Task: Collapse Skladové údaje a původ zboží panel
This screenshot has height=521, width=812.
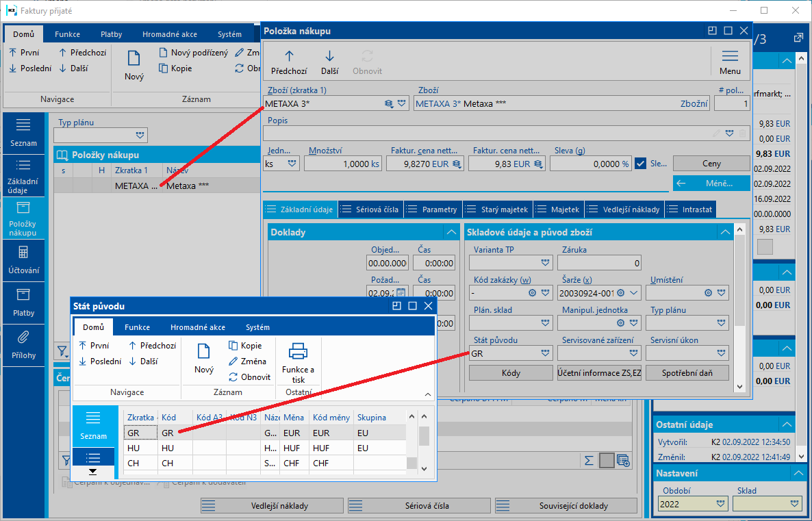Action: pyautogui.click(x=725, y=232)
